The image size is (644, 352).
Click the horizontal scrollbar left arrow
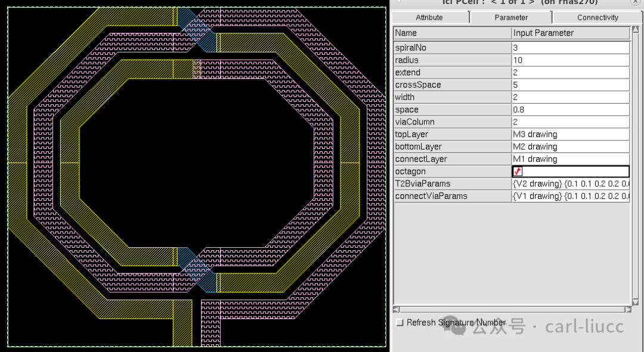[397, 309]
